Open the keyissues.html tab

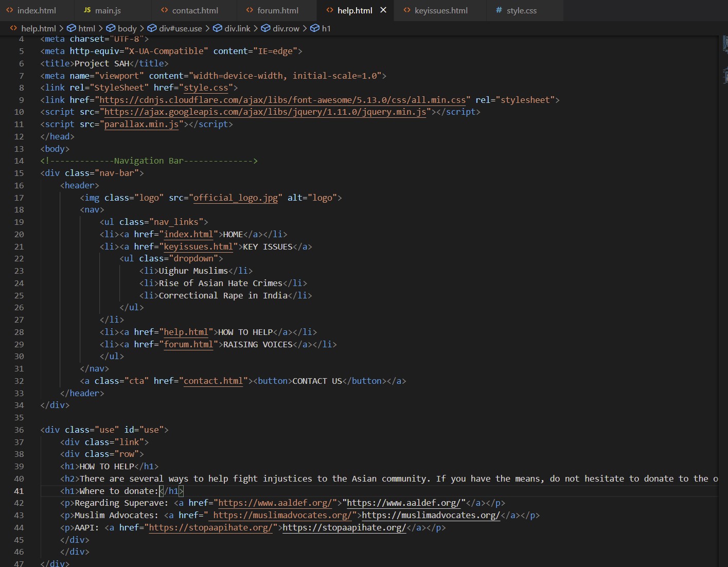(441, 10)
